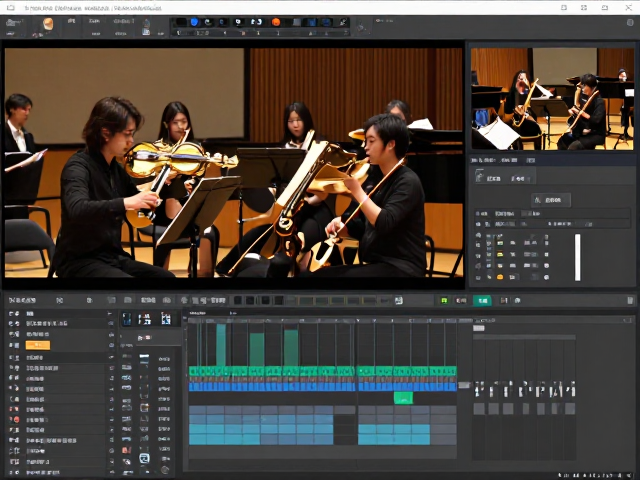Click the icon-labeled button centered in right properties panel
The width and height of the screenshot is (640, 480).
click(551, 200)
